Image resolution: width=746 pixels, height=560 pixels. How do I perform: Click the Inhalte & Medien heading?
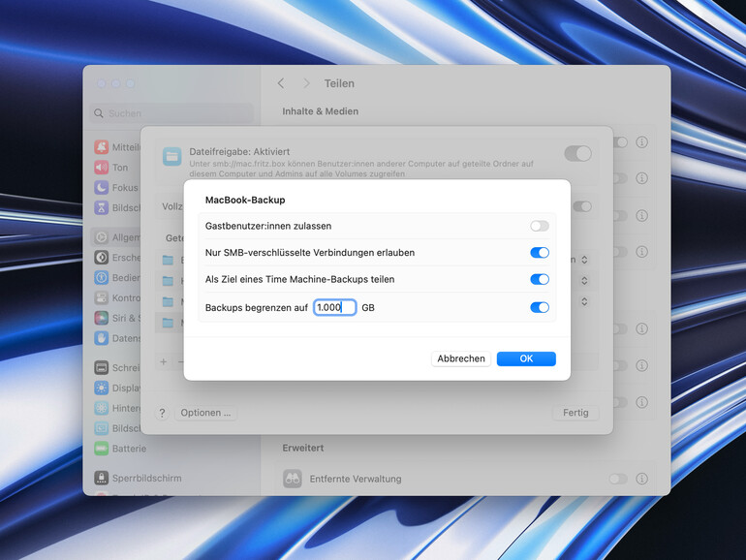click(320, 111)
